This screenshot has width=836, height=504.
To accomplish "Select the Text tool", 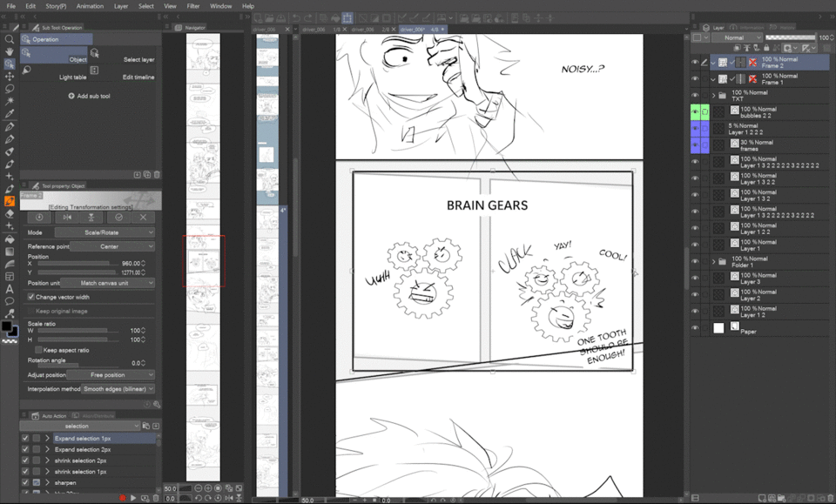I will [9, 289].
